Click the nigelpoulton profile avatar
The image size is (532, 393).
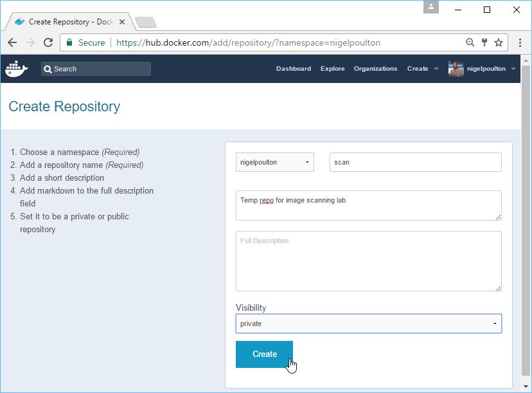point(456,69)
